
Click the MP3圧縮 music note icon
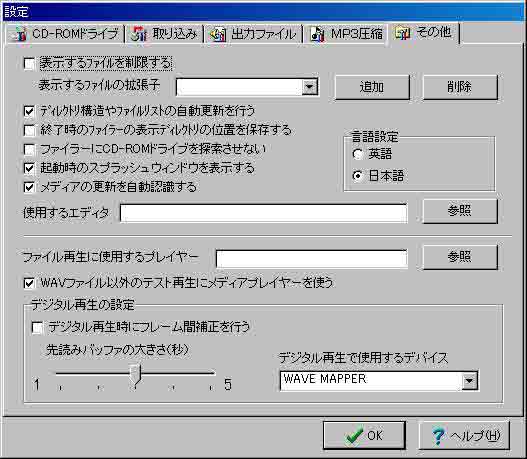tap(317, 34)
